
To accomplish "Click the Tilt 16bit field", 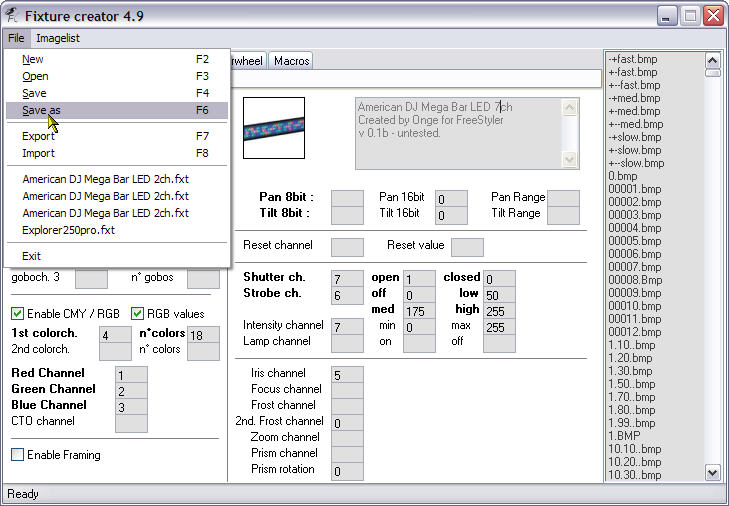I will tap(451, 215).
